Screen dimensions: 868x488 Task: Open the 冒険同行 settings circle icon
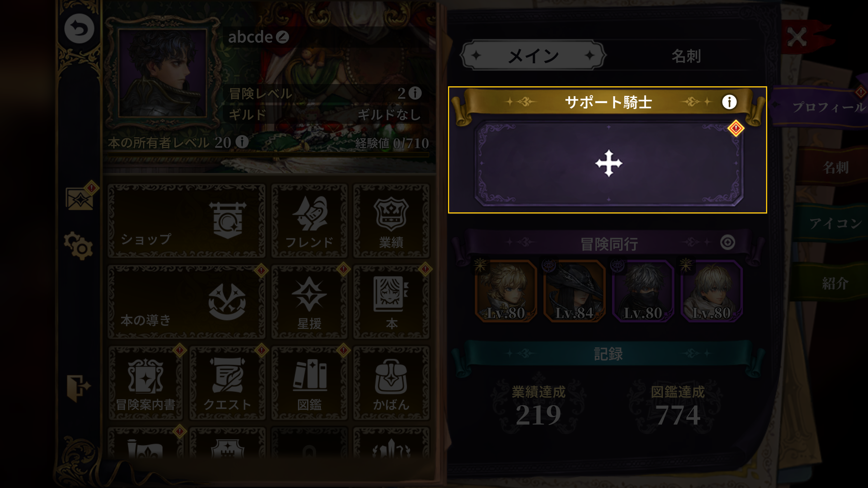click(727, 242)
